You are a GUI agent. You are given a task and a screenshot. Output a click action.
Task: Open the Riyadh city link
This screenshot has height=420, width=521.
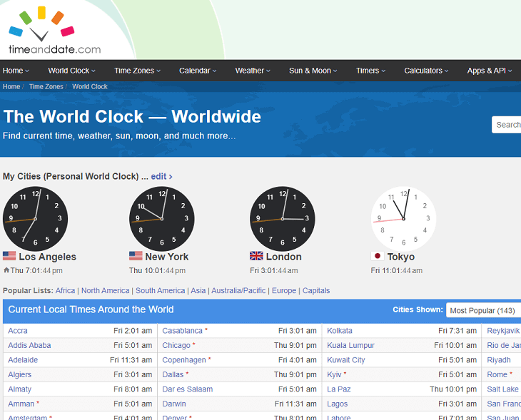tap(498, 360)
